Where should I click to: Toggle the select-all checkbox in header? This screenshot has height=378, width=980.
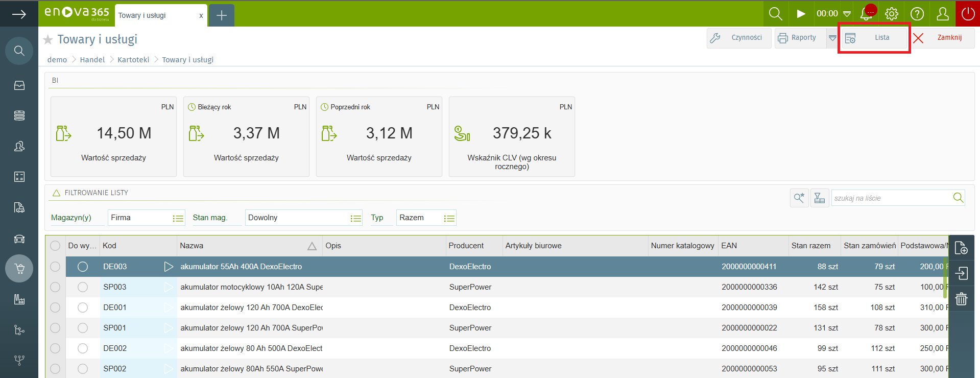tap(55, 246)
